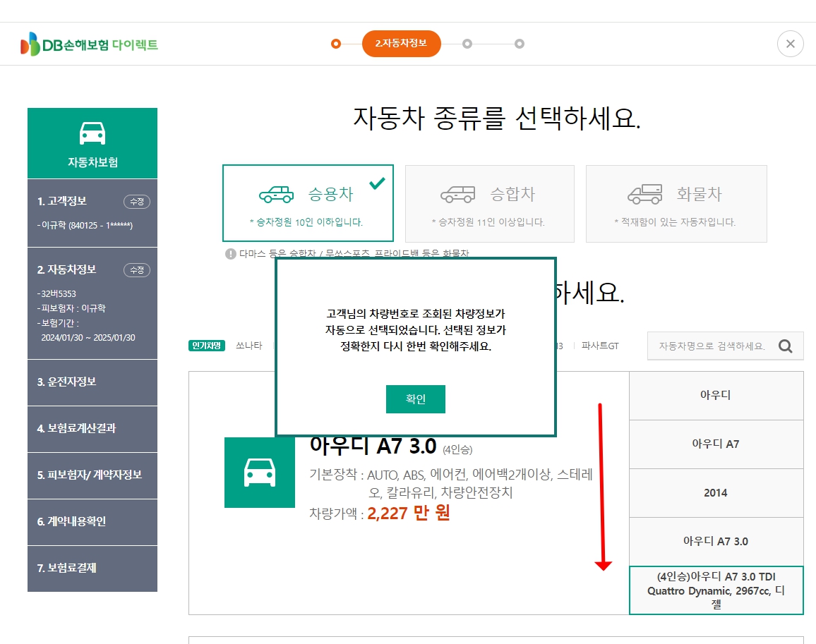Click 수정 button next to 2. 자동차정보
The width and height of the screenshot is (816, 644).
[137, 270]
